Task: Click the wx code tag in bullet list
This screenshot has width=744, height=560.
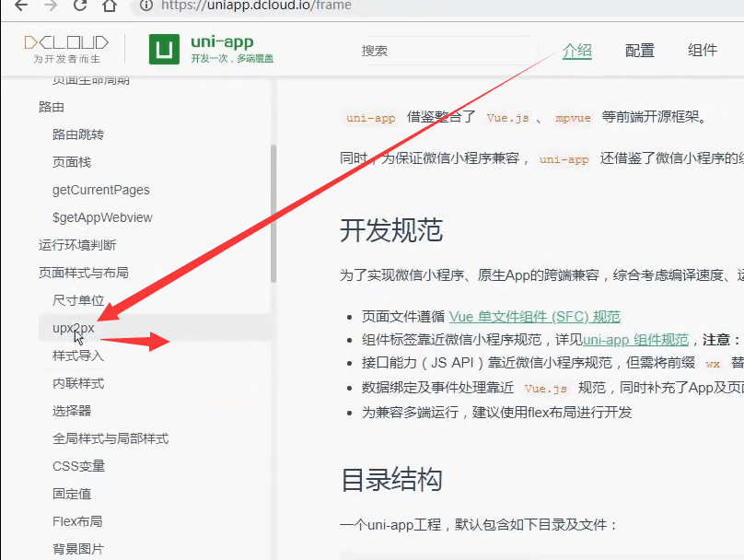Action: (x=712, y=364)
